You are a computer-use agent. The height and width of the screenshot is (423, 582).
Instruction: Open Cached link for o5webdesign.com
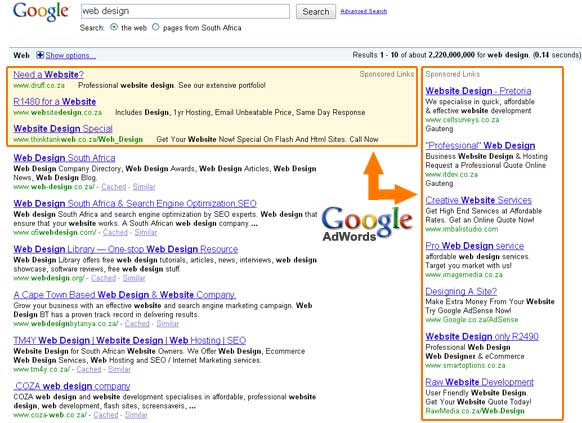click(x=115, y=232)
